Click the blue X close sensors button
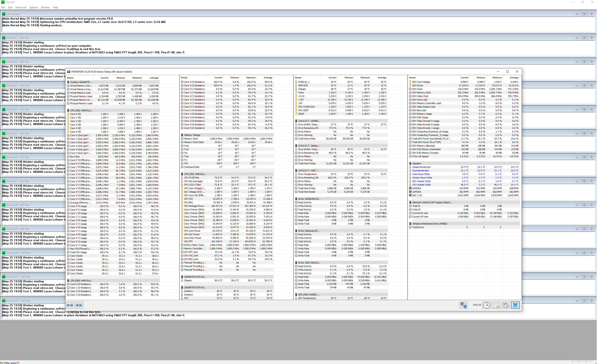Image resolution: width=597 pixels, height=364 pixels. coord(515,305)
